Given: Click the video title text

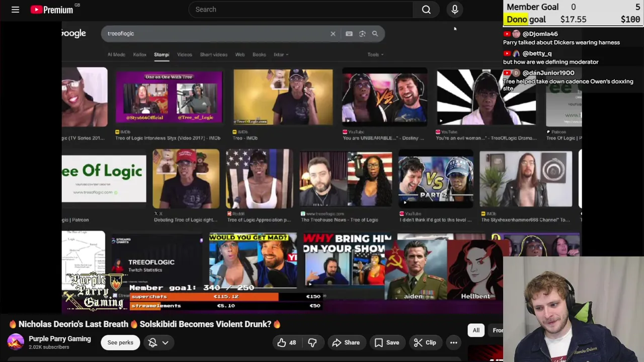Looking at the screenshot, I should click(x=145, y=324).
